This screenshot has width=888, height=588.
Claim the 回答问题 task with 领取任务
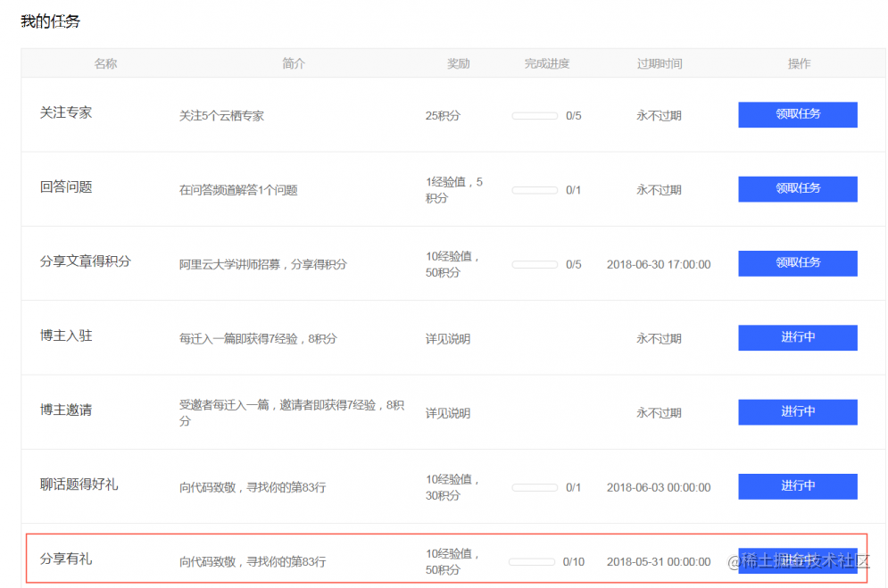coord(797,188)
